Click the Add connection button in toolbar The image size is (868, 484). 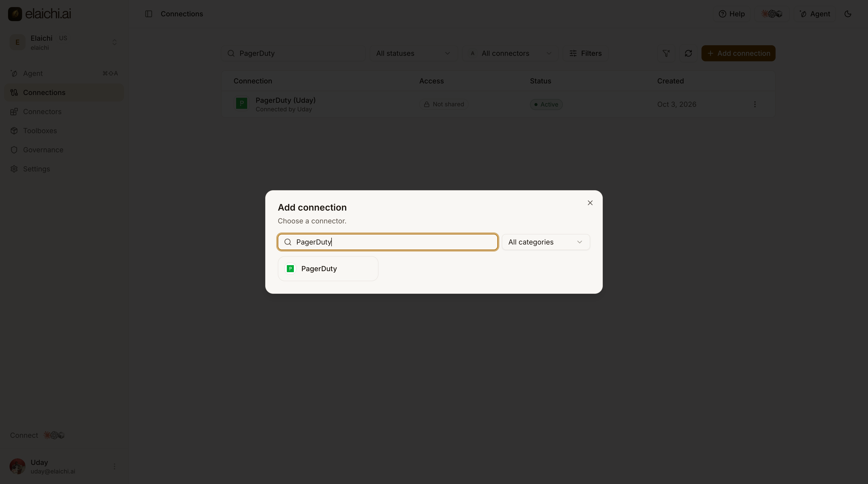(x=738, y=53)
